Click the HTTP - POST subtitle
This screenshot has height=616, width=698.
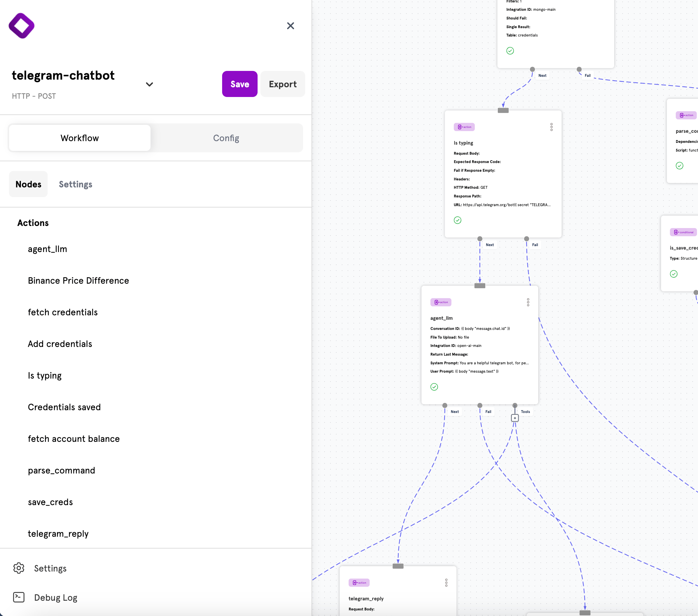point(34,96)
